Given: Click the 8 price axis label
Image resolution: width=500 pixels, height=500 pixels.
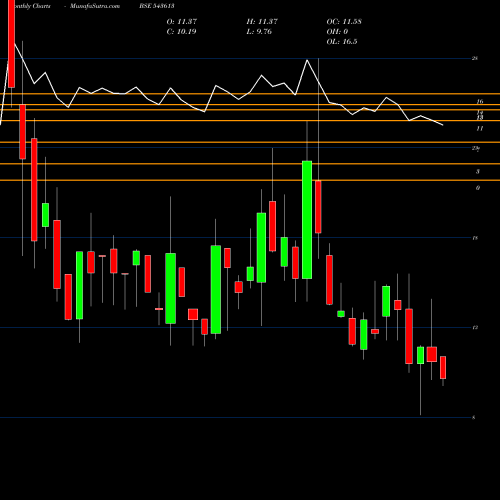Looking at the screenshot, I should (474, 418).
